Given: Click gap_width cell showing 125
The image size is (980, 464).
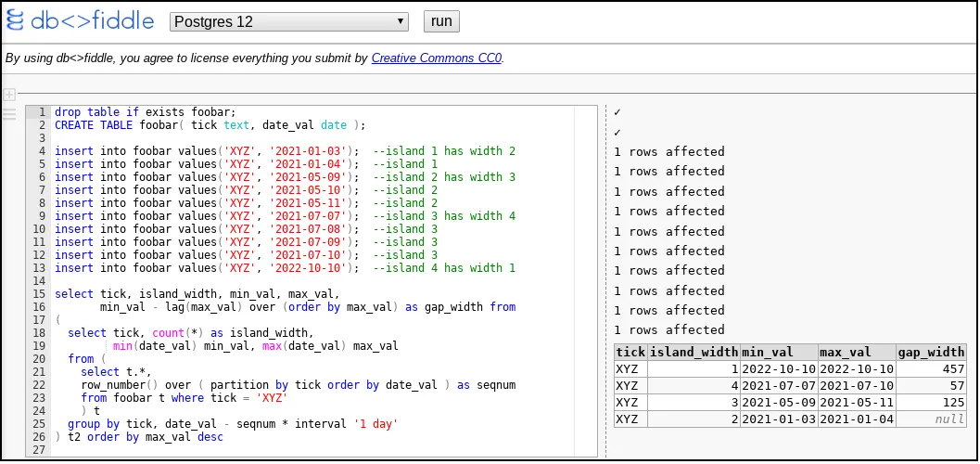Looking at the screenshot, I should 931,402.
